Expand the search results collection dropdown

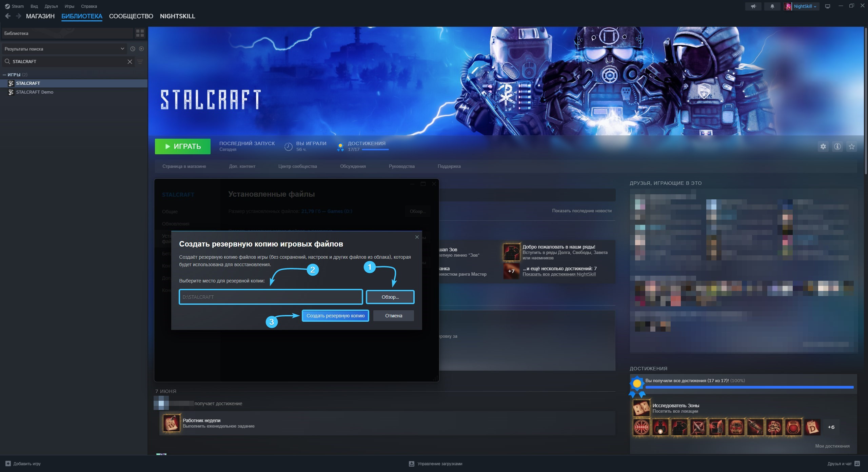point(122,49)
